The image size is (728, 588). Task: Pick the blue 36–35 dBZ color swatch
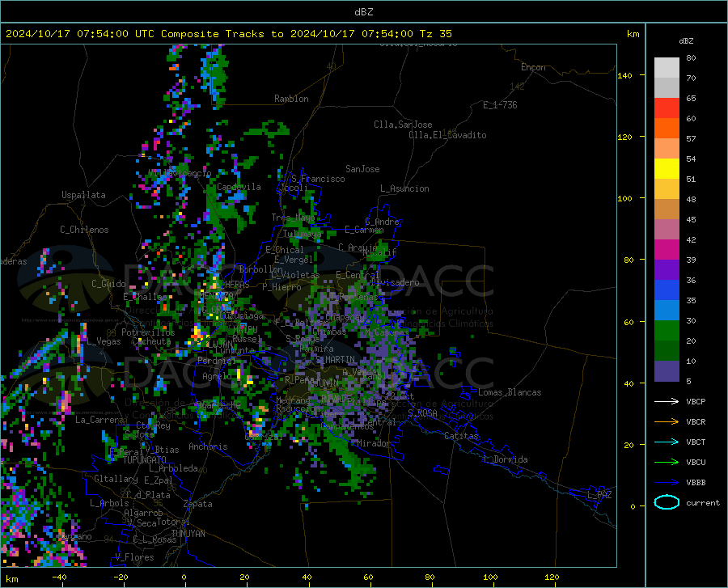(667, 290)
